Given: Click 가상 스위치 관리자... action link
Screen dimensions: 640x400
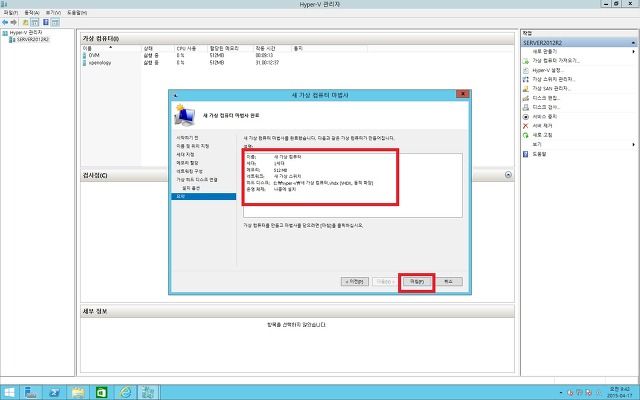Looking at the screenshot, I should pos(553,79).
